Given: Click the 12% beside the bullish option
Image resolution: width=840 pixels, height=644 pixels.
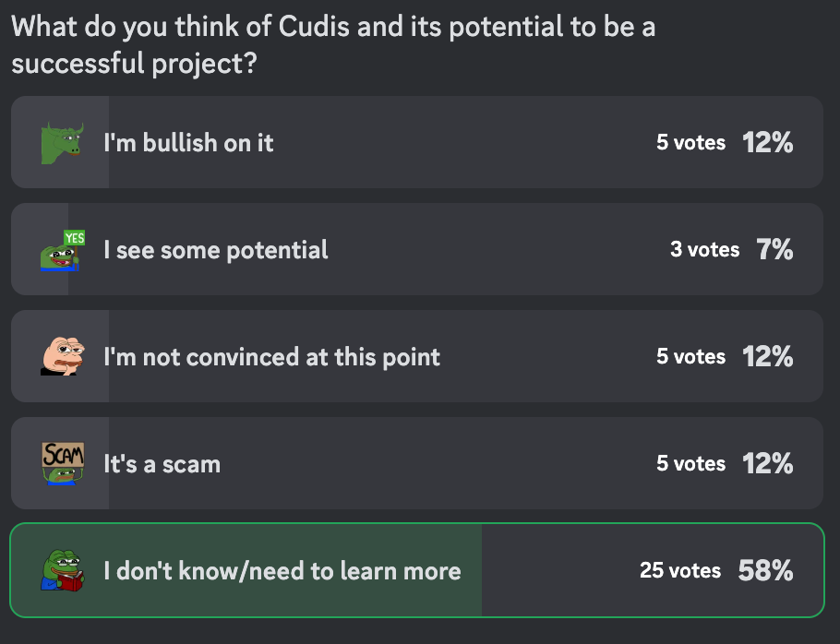Looking at the screenshot, I should (767, 143).
